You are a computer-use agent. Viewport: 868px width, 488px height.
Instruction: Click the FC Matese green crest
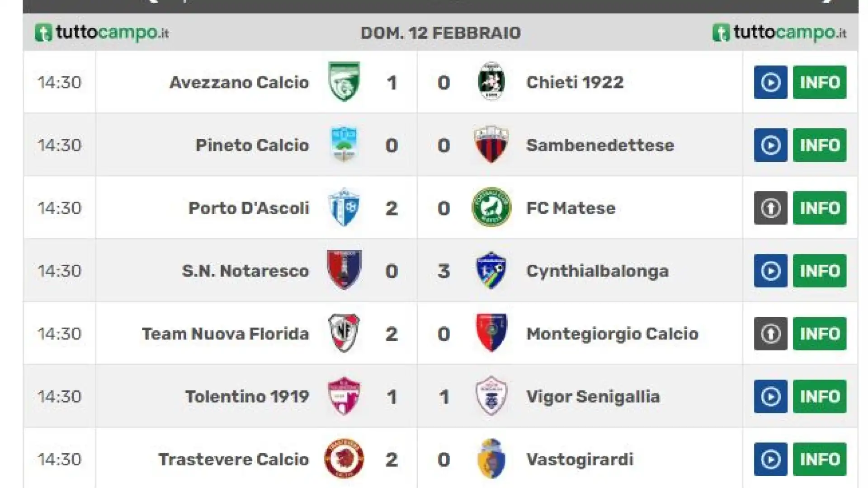tap(491, 207)
